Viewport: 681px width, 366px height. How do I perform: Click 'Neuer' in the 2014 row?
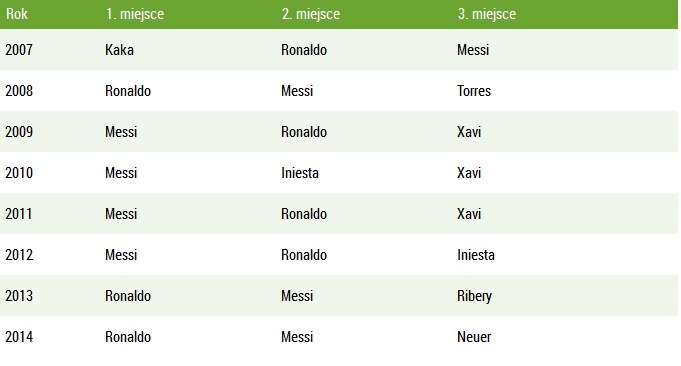[x=474, y=337]
